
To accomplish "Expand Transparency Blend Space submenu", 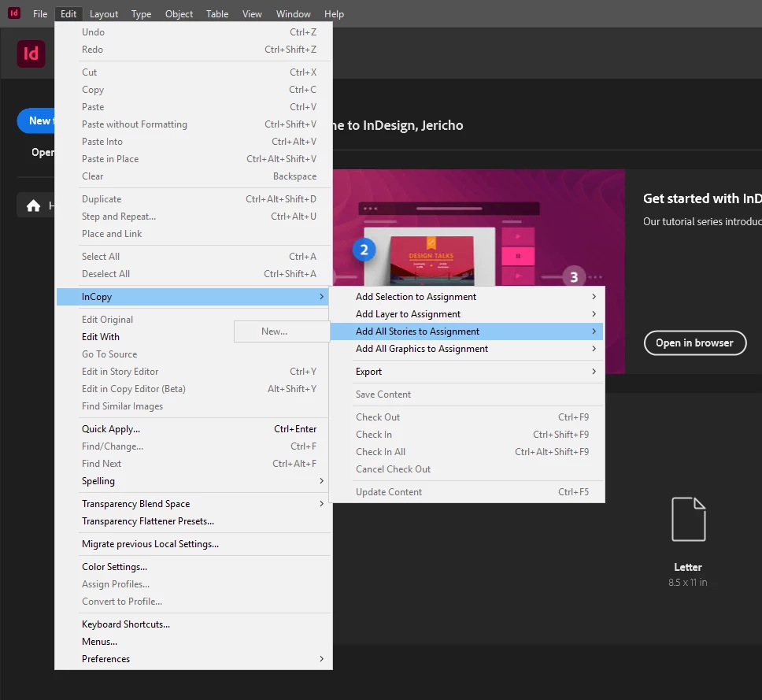I will [193, 504].
